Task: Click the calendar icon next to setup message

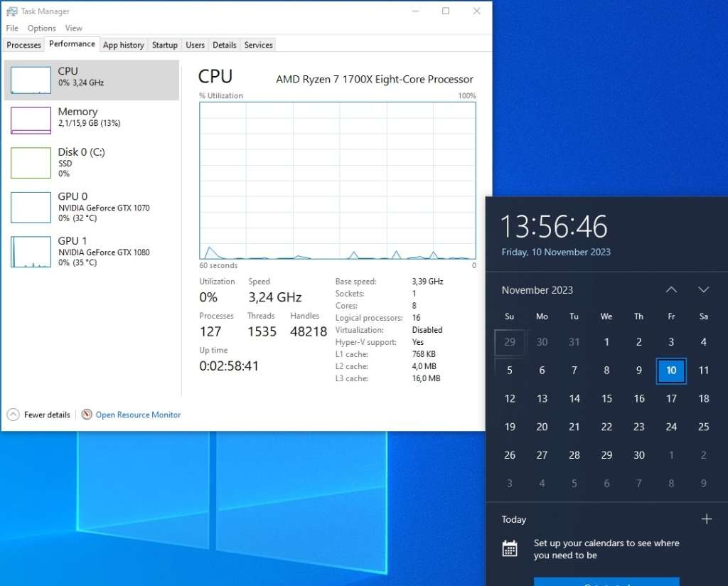Action: [509, 548]
